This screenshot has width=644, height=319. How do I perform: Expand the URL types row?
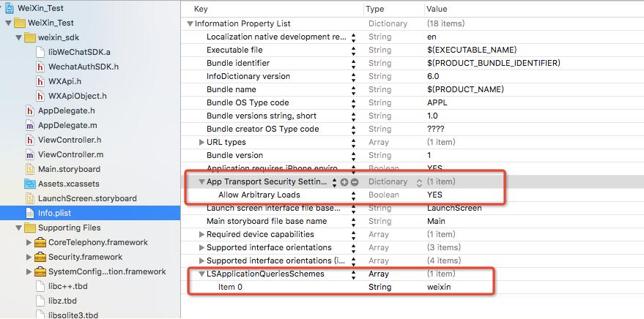coord(202,142)
